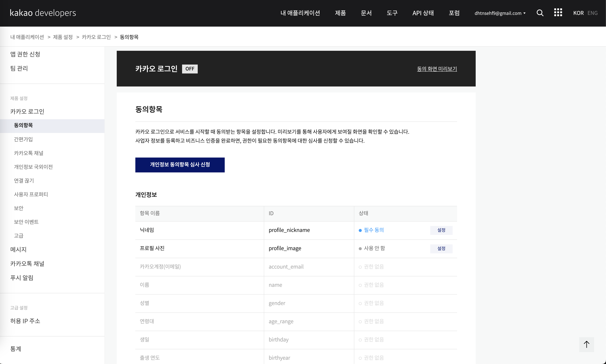Click 설정 button for 프로필 사진 row
The image size is (606, 364).
tap(441, 248)
